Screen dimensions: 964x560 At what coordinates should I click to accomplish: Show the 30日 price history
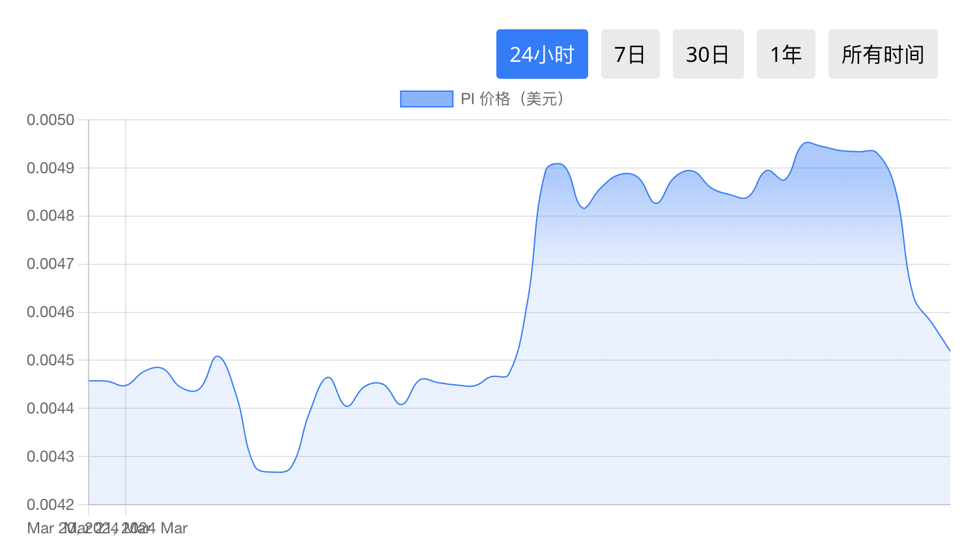point(707,54)
